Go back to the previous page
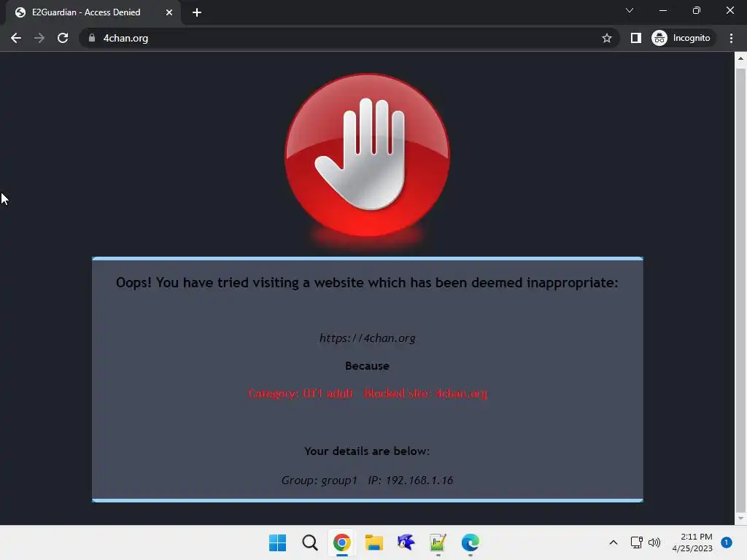The height and width of the screenshot is (560, 747). pos(16,38)
